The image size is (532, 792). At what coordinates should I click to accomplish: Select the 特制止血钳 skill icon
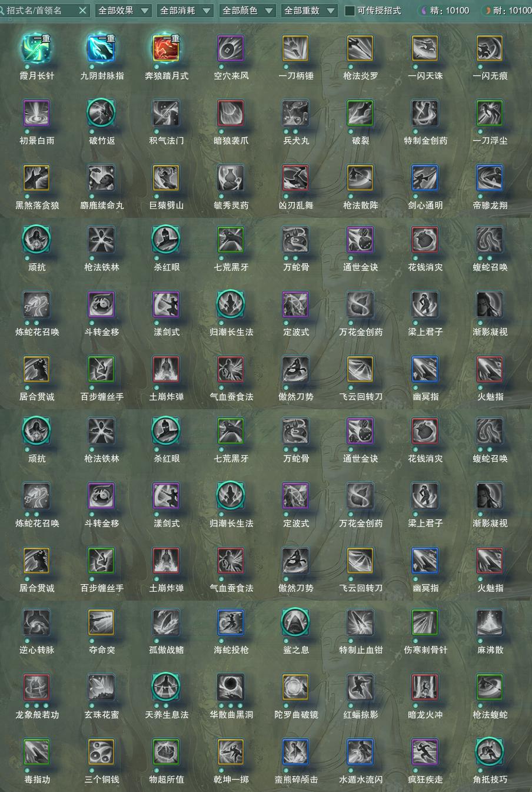pos(361,622)
